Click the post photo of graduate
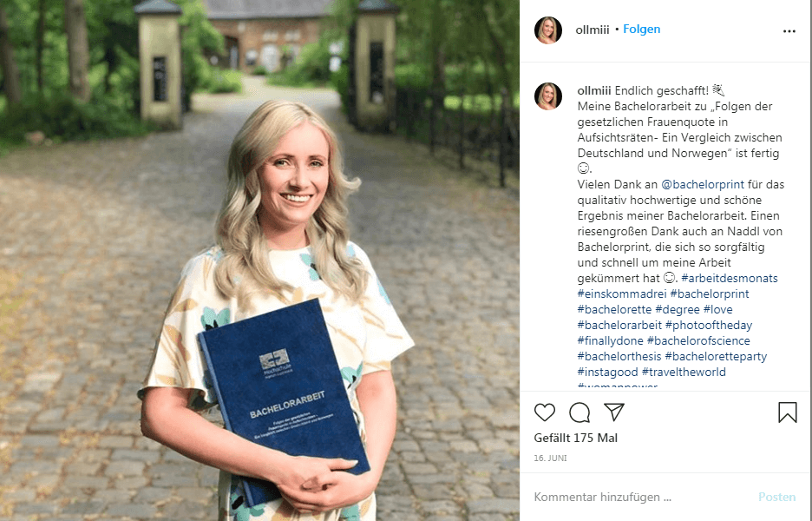 click(x=259, y=260)
